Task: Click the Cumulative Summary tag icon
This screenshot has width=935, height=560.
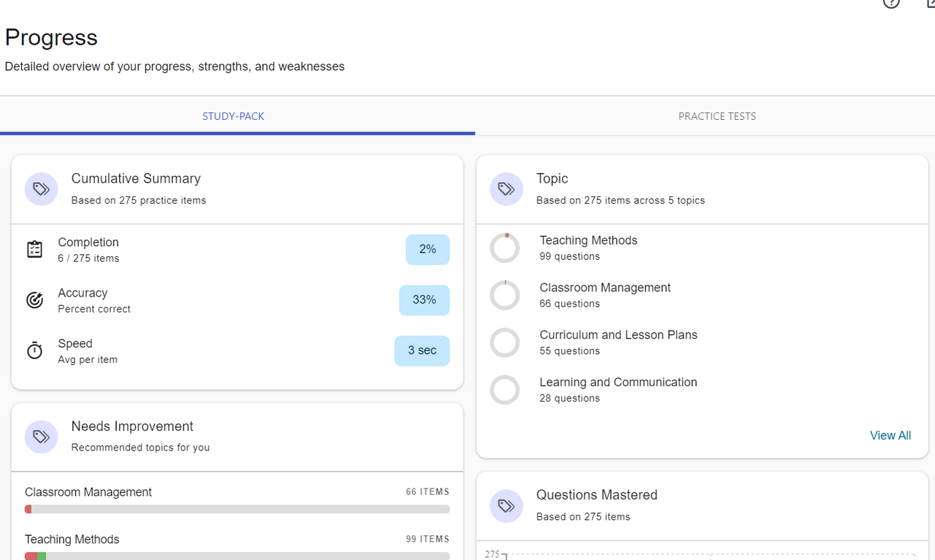Action: coord(42,189)
